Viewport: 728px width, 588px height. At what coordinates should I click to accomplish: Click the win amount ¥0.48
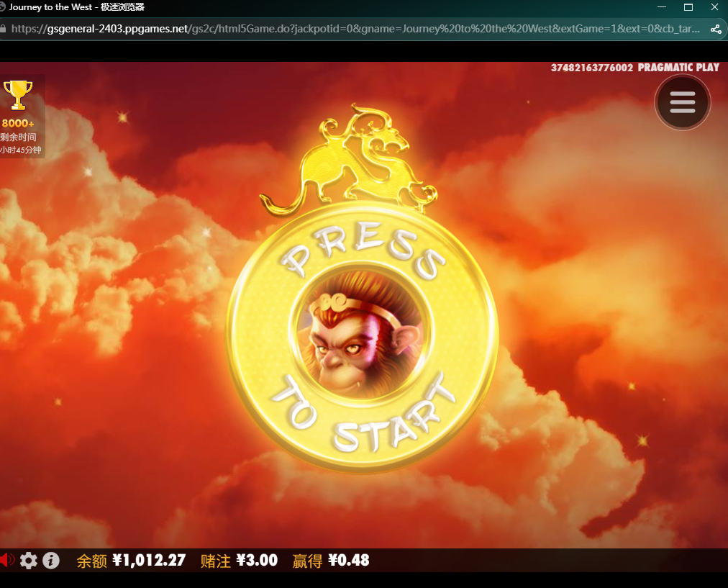[x=349, y=560]
